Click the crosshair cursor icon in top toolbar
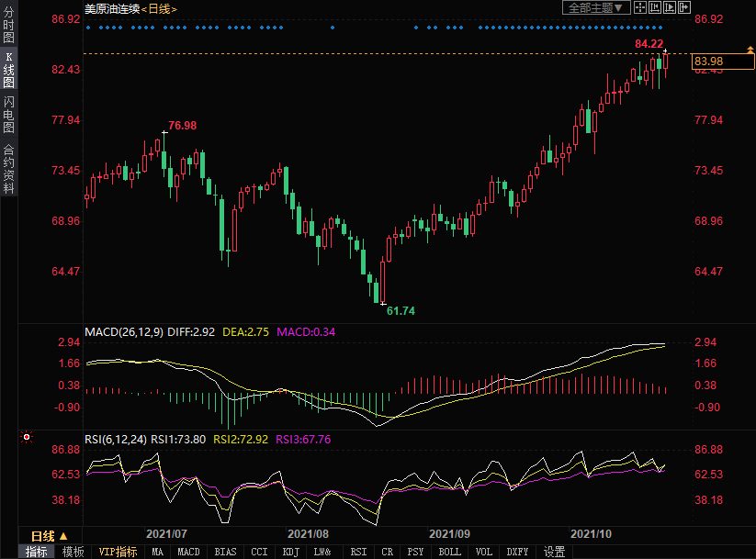Image resolution: width=756 pixels, height=559 pixels. (x=639, y=7)
